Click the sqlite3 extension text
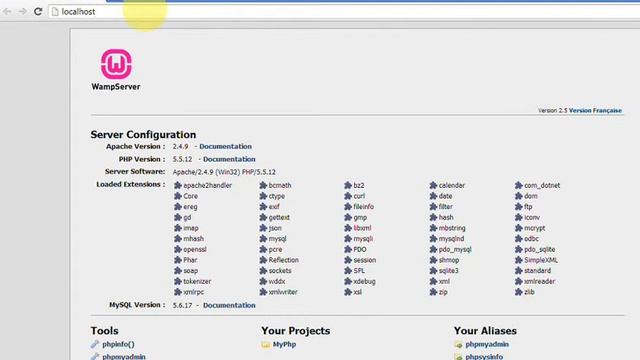This screenshot has height=360, width=640. tap(449, 271)
